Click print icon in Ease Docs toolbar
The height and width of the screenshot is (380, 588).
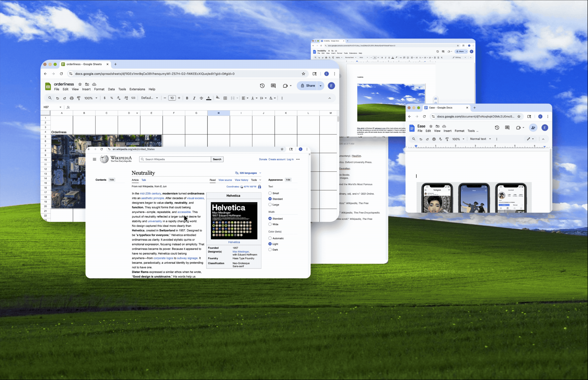434,139
